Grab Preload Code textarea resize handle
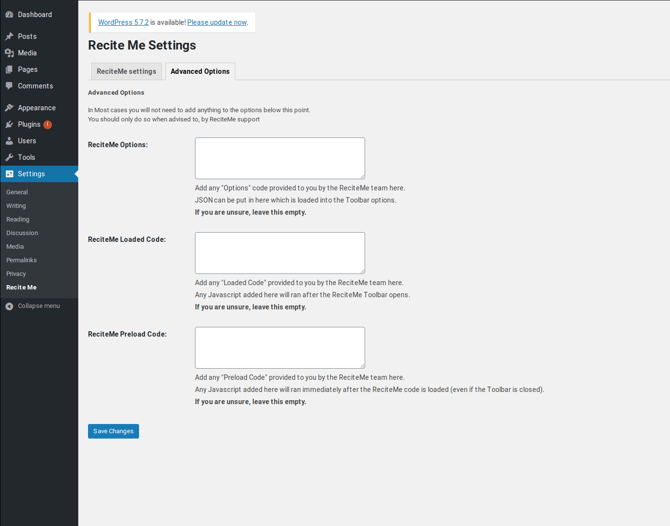The width and height of the screenshot is (670, 526). 362,366
